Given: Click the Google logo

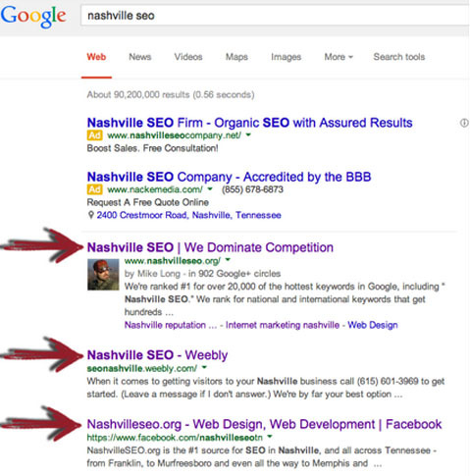Looking at the screenshot, I should tap(33, 17).
